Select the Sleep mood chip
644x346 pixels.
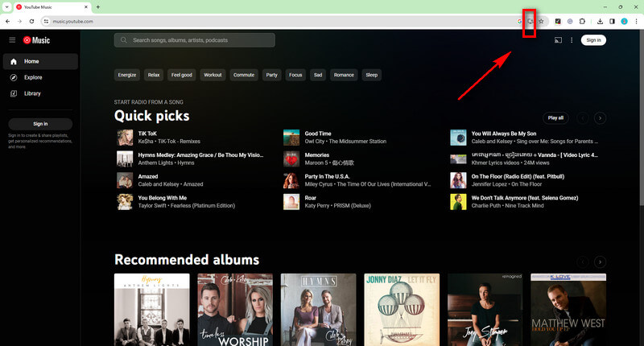(372, 75)
